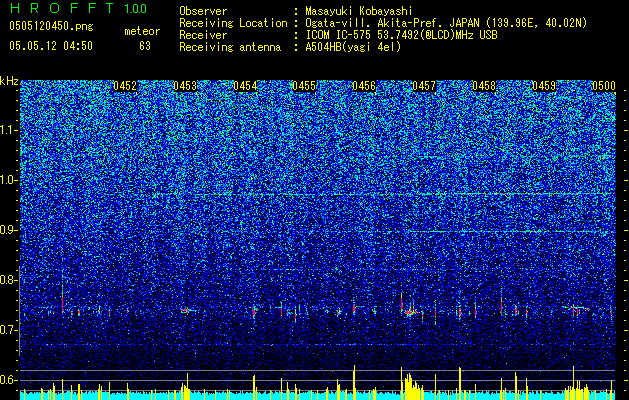Viewport: 629px width, 400px height.
Task: Click the 0452 time marker
Action: (x=125, y=86)
